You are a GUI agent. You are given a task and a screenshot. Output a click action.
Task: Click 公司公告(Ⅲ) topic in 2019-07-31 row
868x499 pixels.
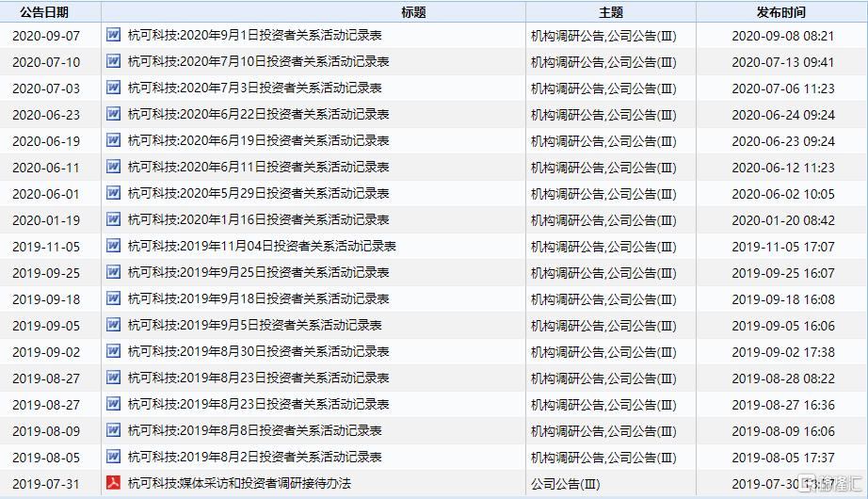[x=565, y=484]
